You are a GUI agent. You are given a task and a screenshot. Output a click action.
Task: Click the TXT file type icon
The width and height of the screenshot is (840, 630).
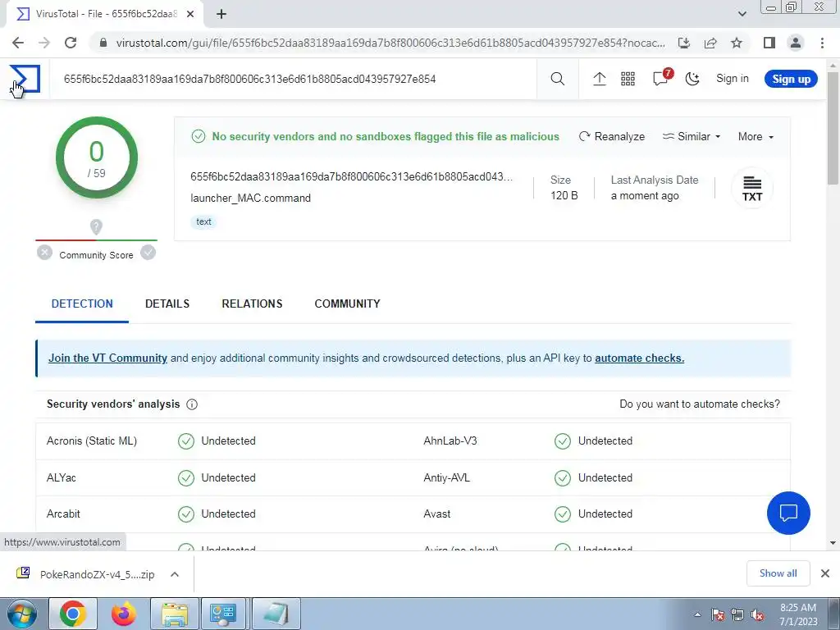coord(752,188)
